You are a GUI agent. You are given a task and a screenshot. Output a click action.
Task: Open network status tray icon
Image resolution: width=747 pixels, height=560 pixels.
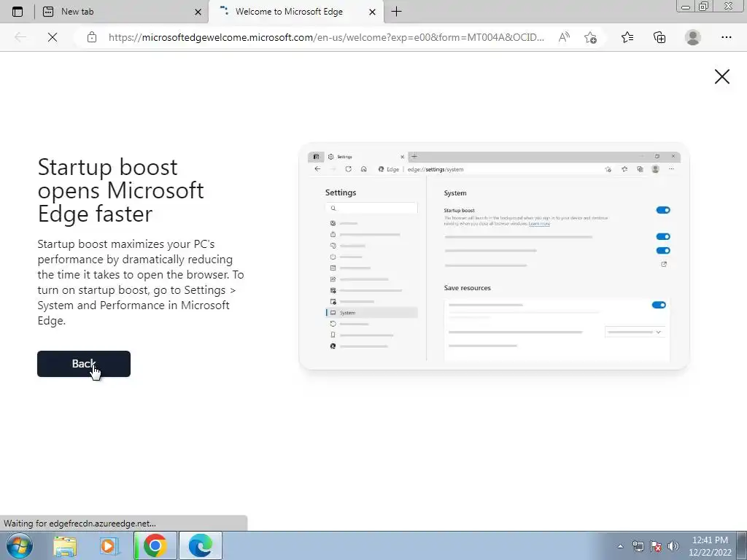tap(638, 547)
